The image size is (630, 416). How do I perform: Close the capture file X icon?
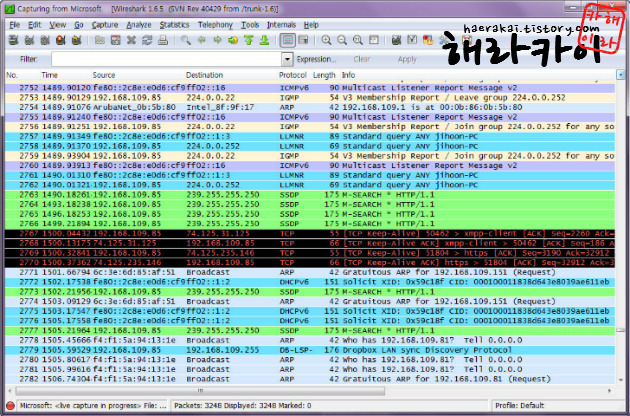click(x=131, y=40)
